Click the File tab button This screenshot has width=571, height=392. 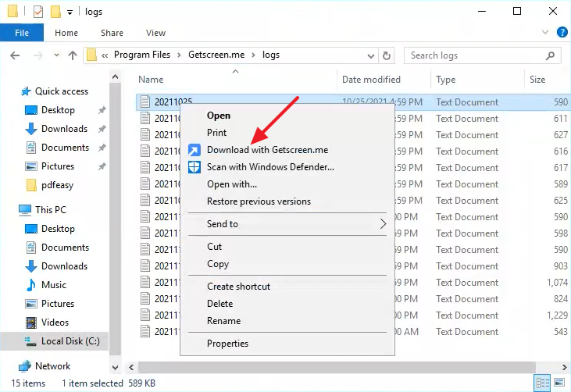[22, 33]
